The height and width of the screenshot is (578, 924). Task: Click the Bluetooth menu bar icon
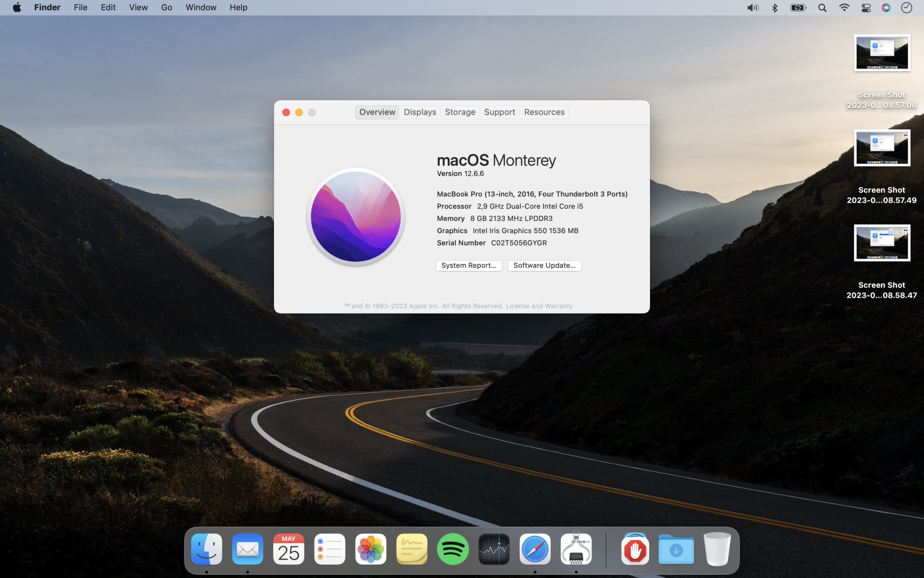775,8
